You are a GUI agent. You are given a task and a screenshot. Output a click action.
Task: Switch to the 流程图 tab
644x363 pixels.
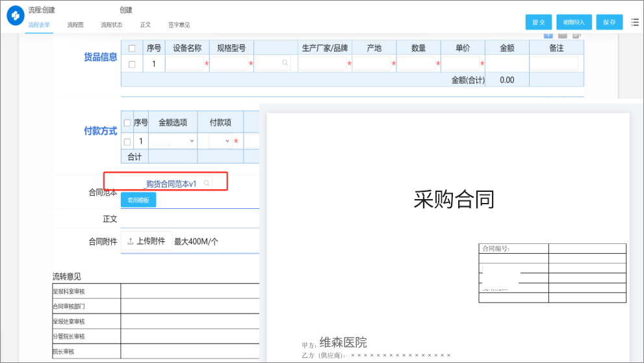click(x=75, y=25)
